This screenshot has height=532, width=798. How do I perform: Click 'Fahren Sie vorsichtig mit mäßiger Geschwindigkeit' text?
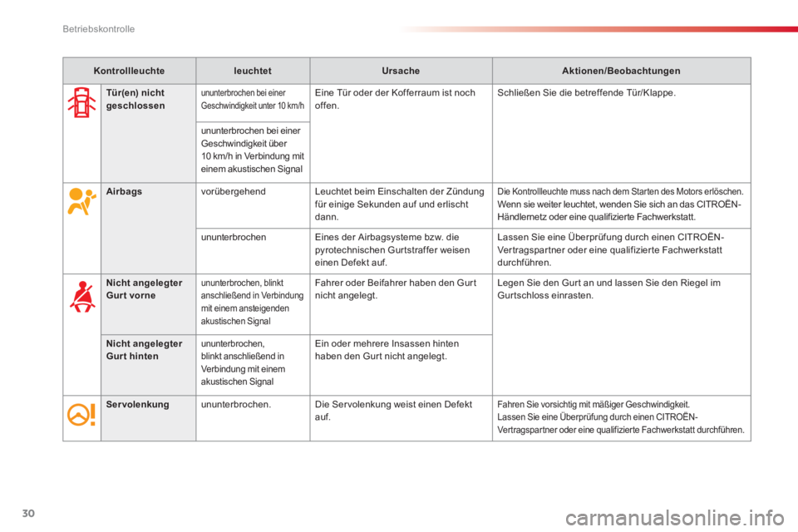[x=594, y=404]
